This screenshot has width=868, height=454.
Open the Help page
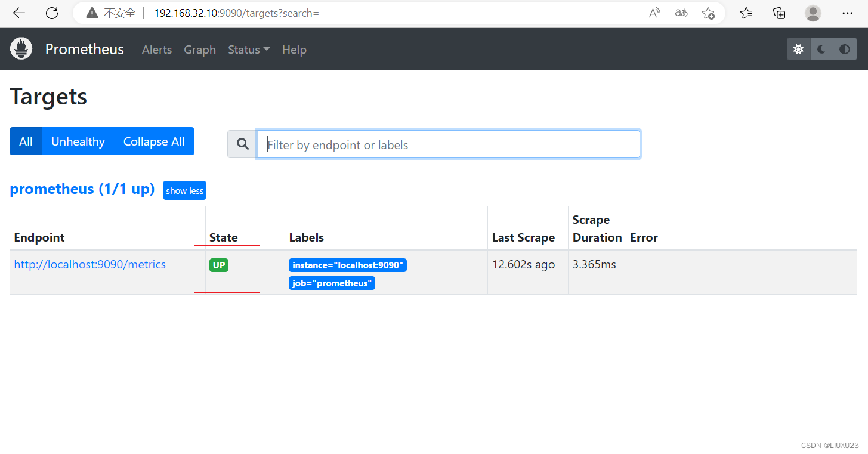294,50
